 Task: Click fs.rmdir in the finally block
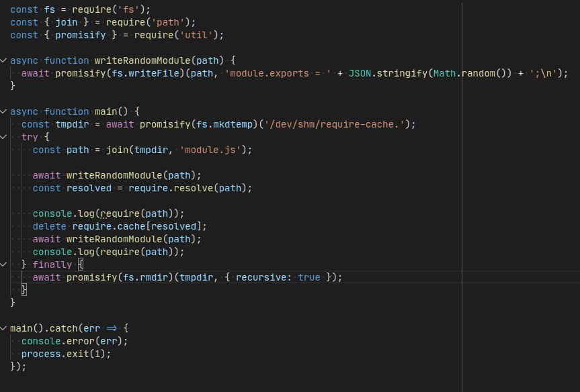pos(145,277)
